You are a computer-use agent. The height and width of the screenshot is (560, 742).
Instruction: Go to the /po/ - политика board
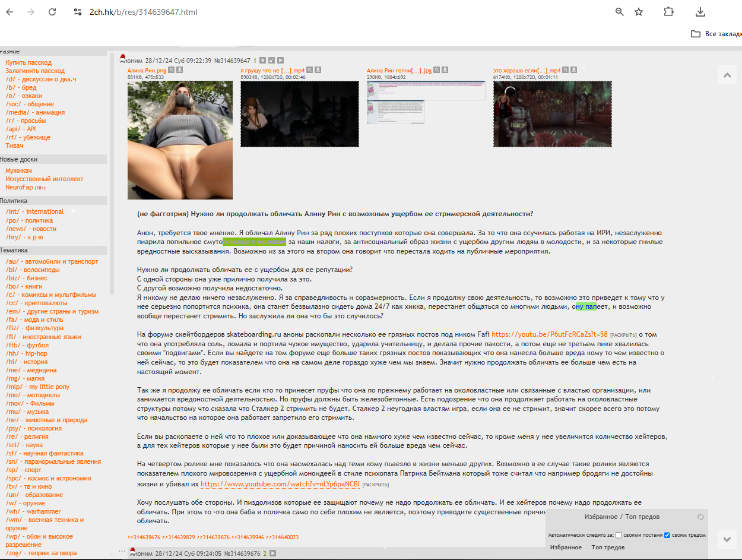[29, 220]
